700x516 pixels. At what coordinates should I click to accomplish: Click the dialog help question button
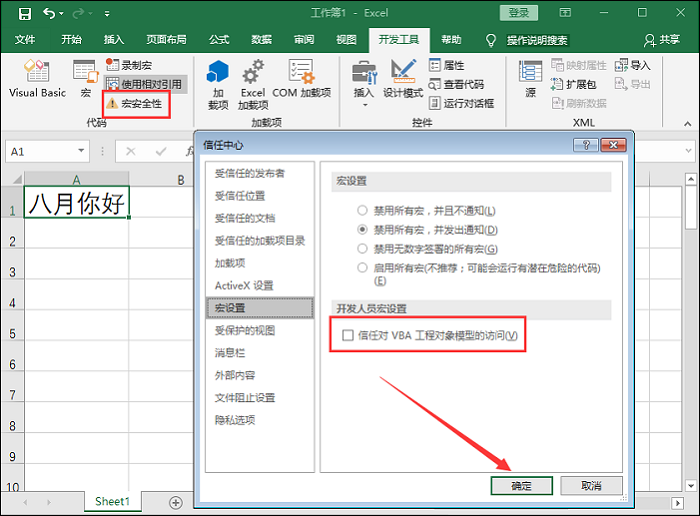[x=585, y=145]
